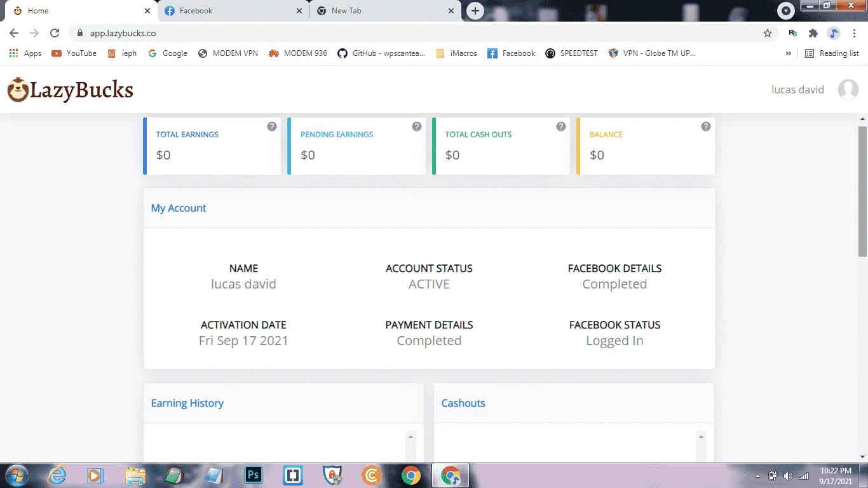
Task: Click the Fri Sep 17 2021 activation date
Action: [x=243, y=341]
